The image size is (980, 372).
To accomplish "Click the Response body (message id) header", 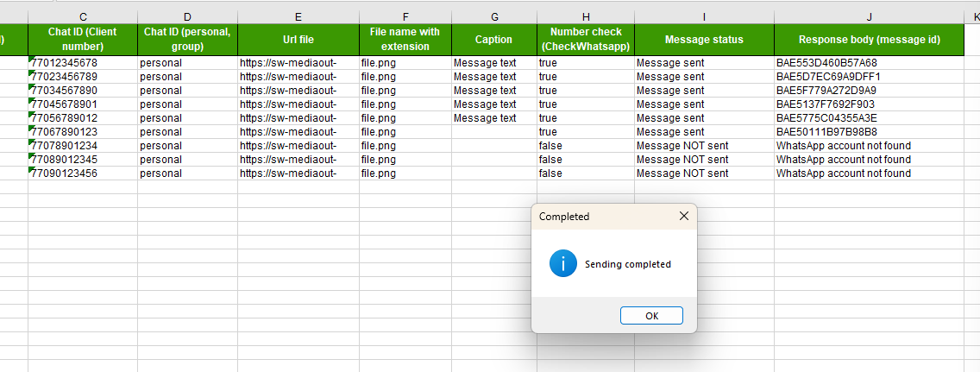I will [x=869, y=40].
